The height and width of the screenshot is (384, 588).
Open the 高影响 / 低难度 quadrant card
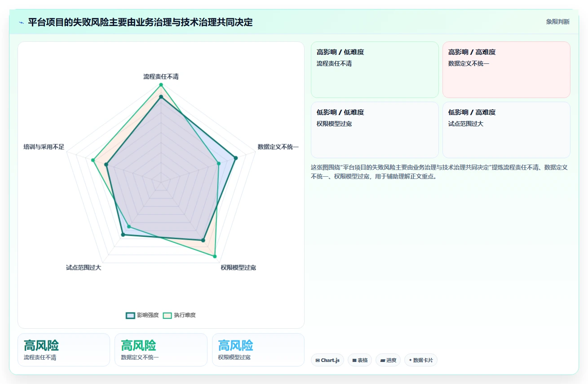[375, 70]
